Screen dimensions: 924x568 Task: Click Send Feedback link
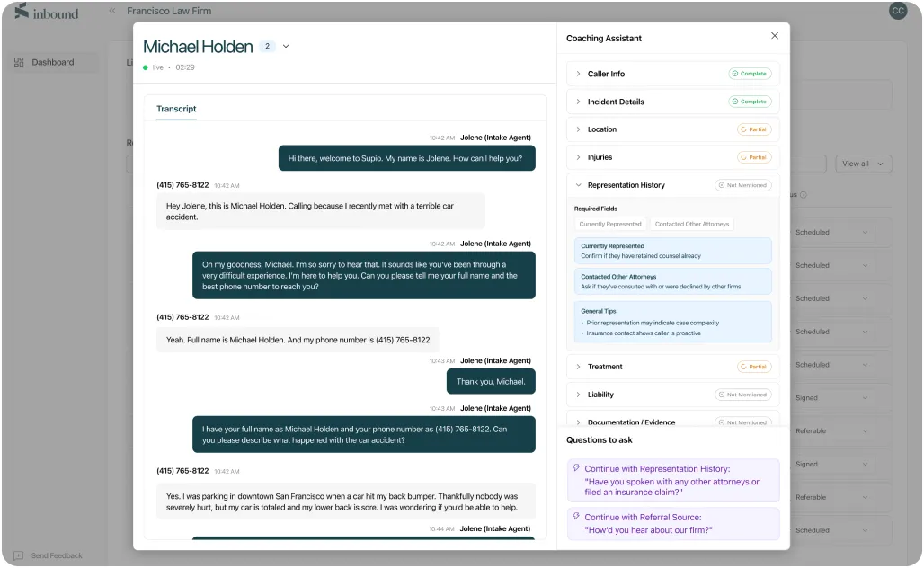(x=57, y=555)
